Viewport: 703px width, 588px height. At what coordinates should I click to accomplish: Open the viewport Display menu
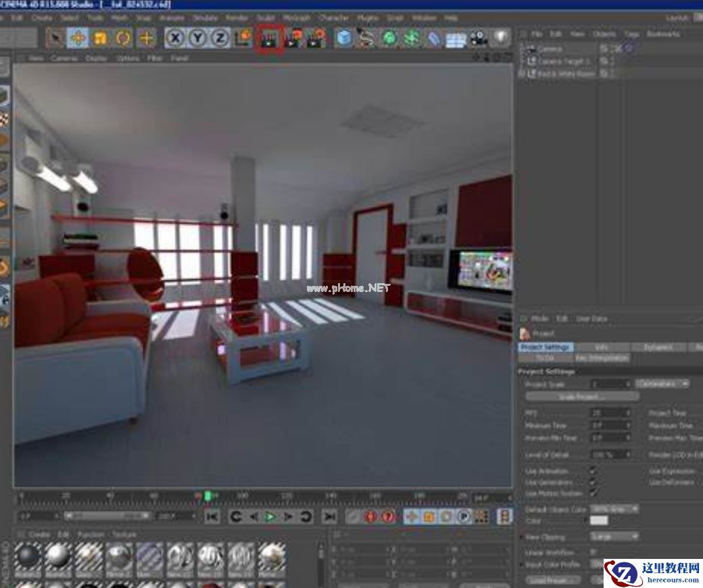(x=96, y=58)
